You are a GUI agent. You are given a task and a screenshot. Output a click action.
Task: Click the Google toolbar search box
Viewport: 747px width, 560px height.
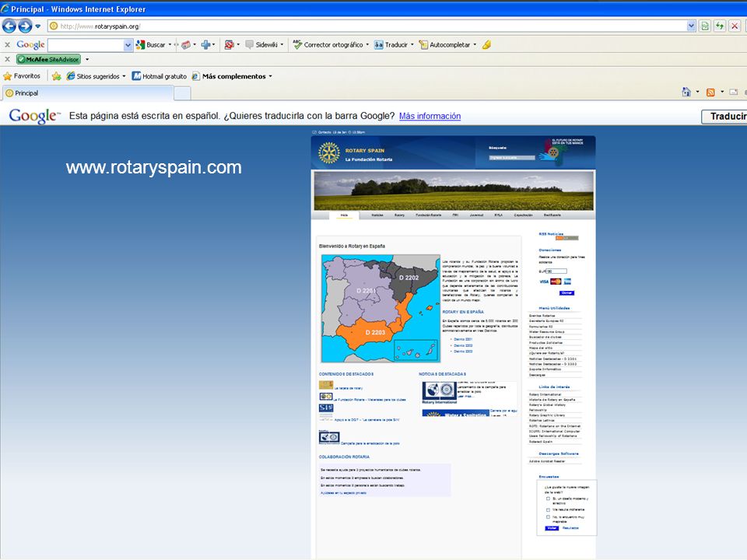point(86,45)
